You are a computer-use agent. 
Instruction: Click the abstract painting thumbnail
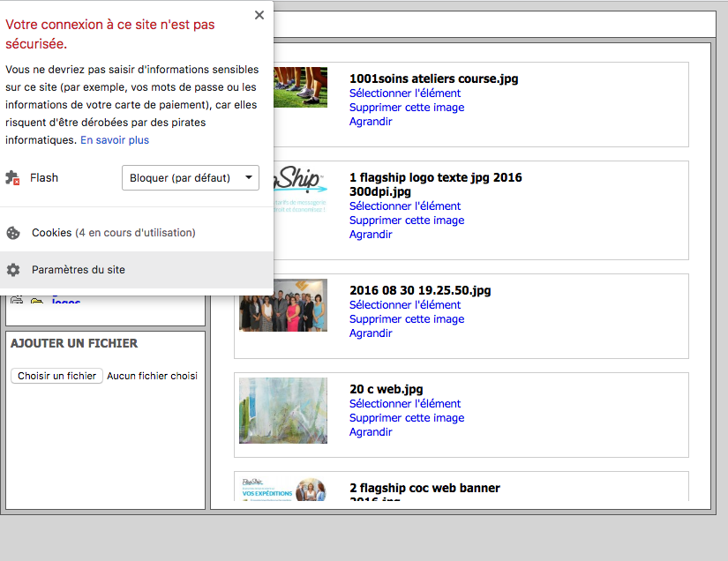[x=283, y=411]
